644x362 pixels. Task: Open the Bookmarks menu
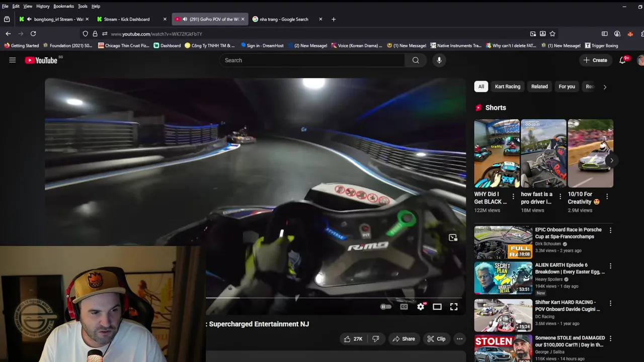point(63,6)
